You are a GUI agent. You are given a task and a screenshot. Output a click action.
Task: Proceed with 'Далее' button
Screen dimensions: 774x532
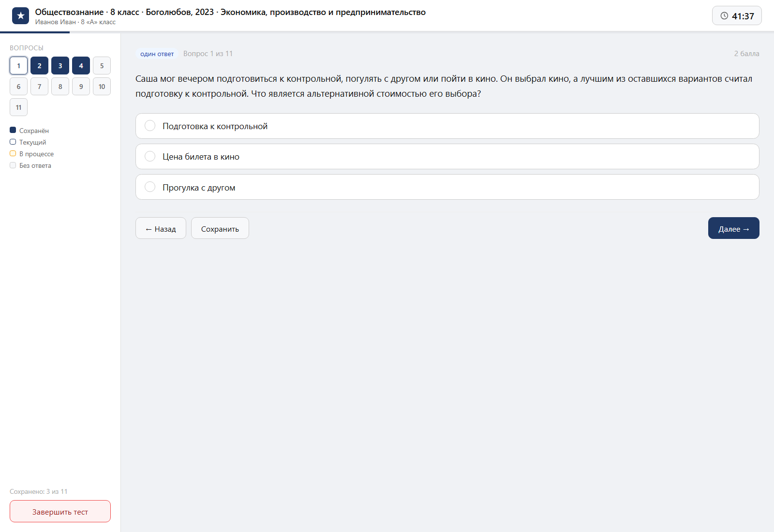coord(733,228)
